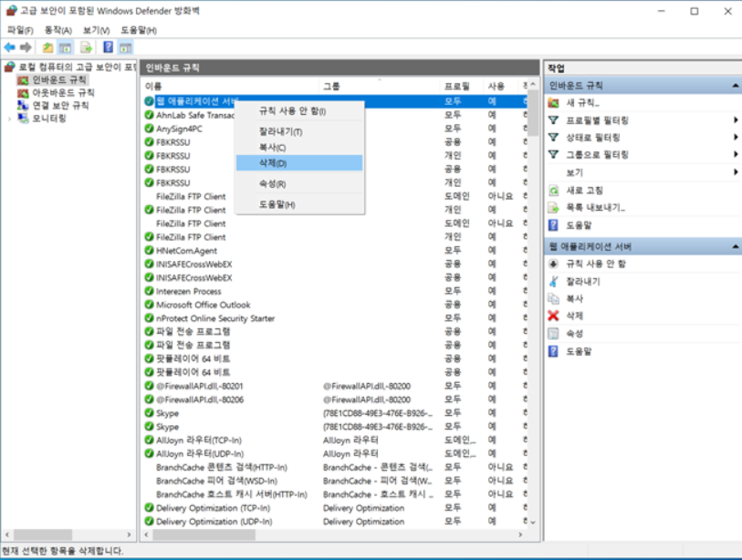Sort by the 프로필 column header
This screenshot has height=560, width=742.
click(462, 86)
